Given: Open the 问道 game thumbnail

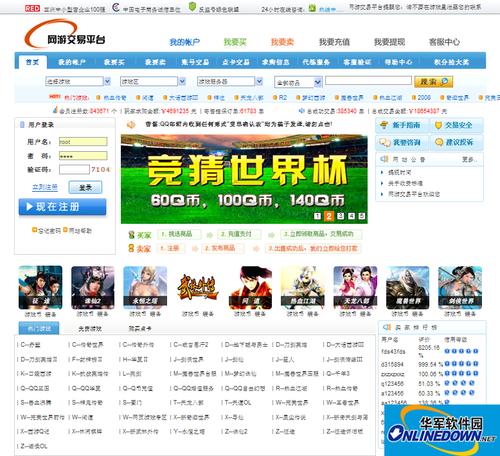Looking at the screenshot, I should 250,287.
